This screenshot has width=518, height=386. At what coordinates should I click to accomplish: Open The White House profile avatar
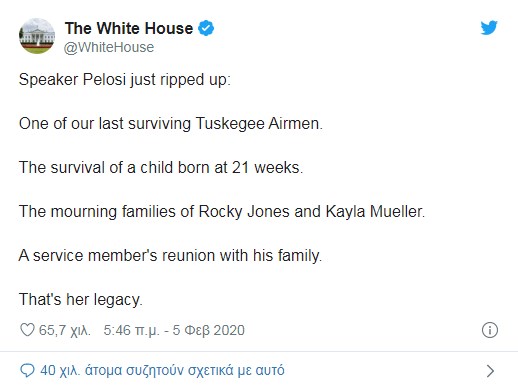coord(37,36)
